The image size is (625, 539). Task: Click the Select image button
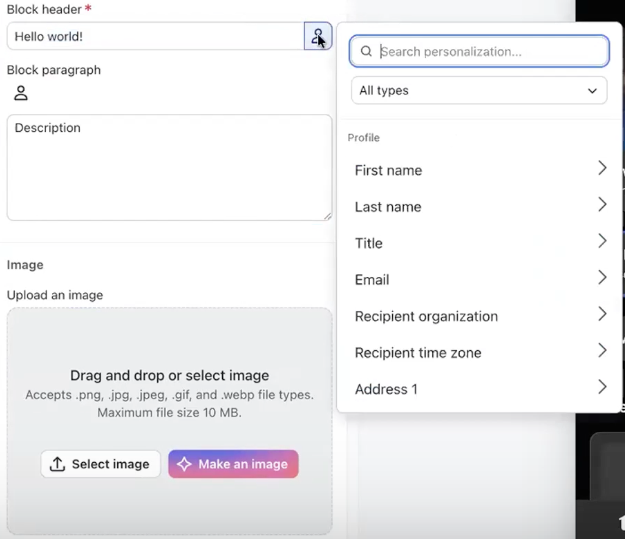pos(100,464)
